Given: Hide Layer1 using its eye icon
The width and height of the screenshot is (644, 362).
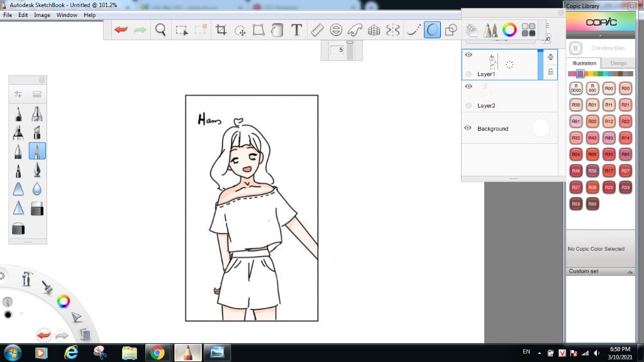Looking at the screenshot, I should click(469, 55).
